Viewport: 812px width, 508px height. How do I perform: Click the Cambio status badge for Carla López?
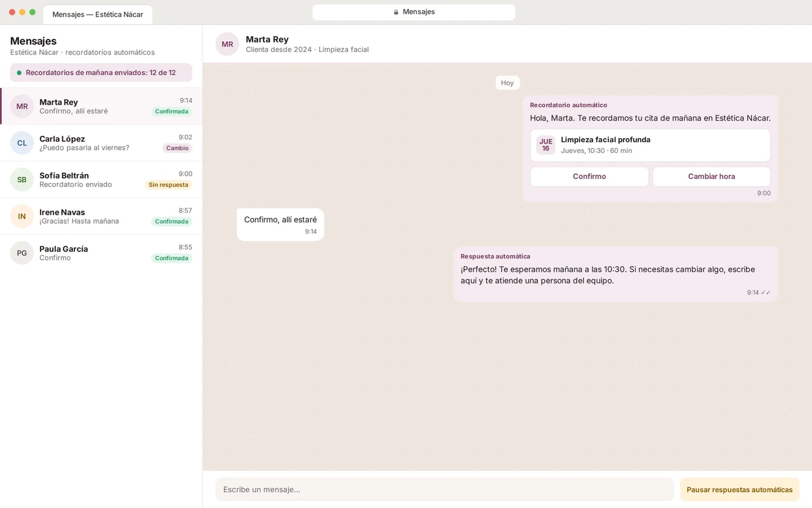[x=178, y=148]
